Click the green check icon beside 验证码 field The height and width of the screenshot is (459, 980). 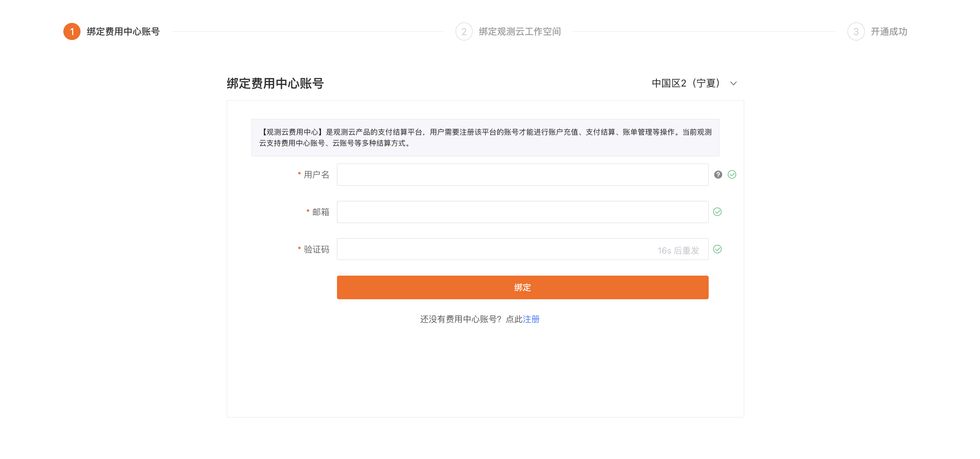coord(717,249)
